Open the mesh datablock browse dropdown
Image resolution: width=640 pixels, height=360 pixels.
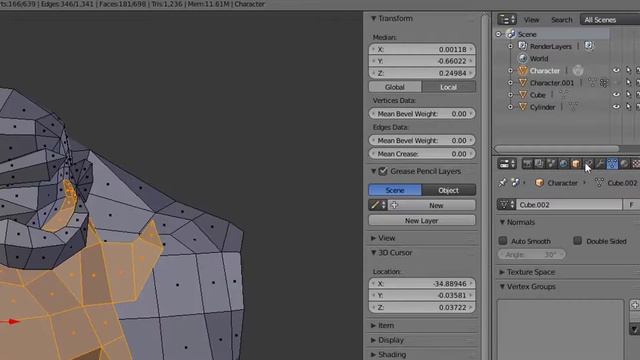(507, 204)
